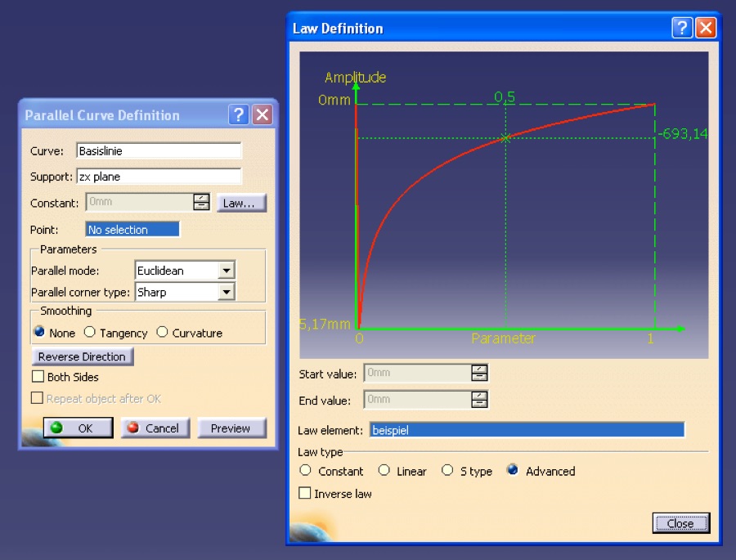Select the Law element field with beispiel

point(527,430)
